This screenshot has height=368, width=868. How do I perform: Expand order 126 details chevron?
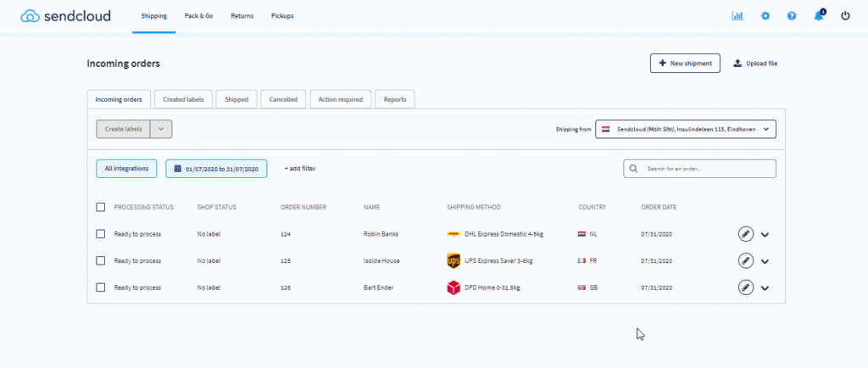click(x=765, y=288)
